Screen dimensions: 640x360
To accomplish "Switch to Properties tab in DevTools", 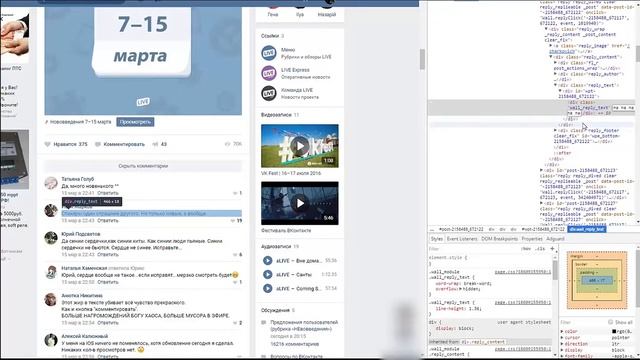I will tap(532, 239).
